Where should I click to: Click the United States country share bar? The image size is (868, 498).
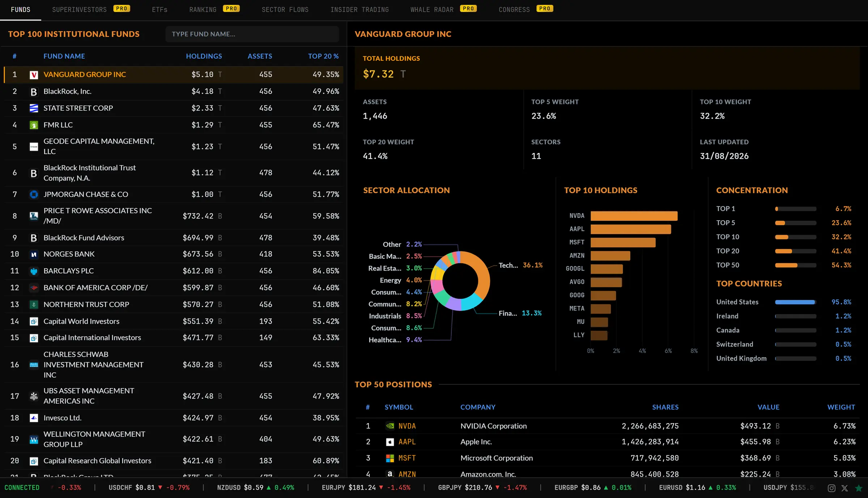coord(796,302)
